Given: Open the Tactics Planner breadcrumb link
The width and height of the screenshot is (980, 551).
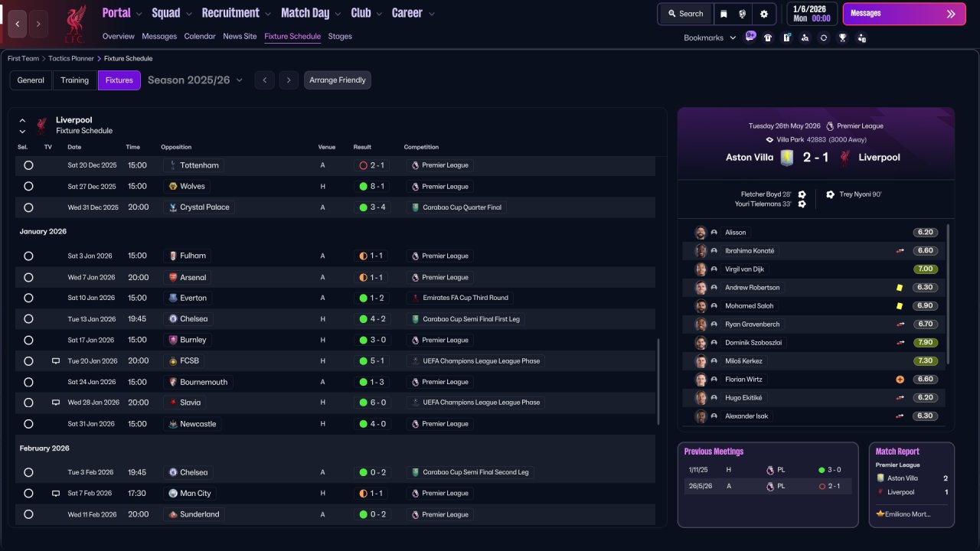Looking at the screenshot, I should (71, 58).
